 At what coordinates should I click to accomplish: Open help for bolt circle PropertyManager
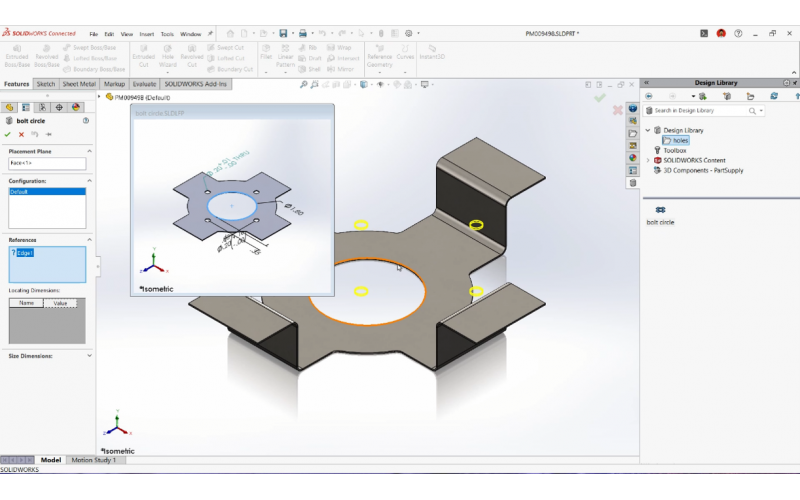[86, 121]
